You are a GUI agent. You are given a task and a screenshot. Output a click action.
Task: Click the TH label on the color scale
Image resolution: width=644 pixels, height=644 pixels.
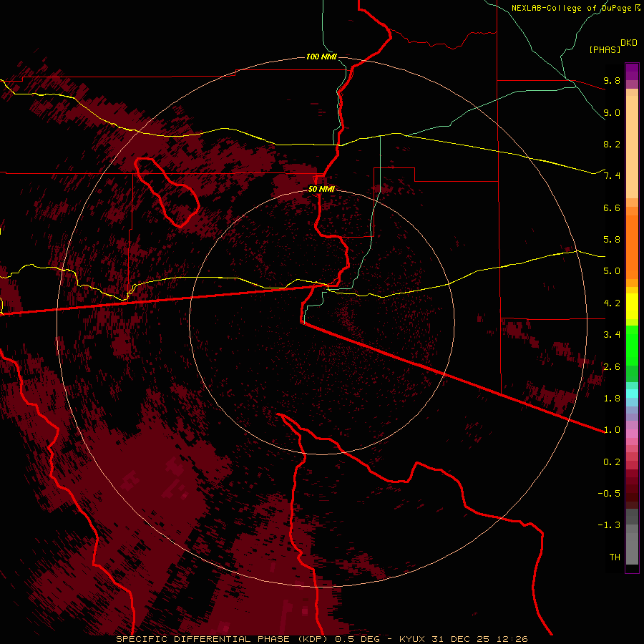[x=615, y=557]
